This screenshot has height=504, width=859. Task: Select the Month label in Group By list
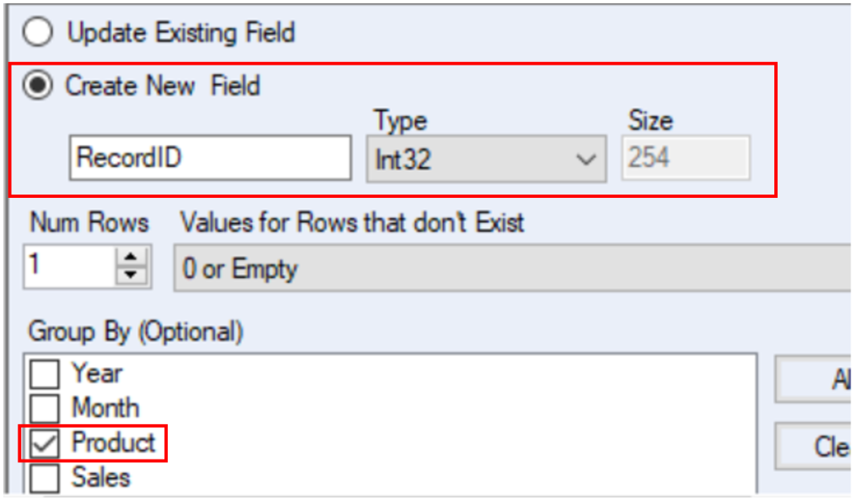click(x=105, y=408)
